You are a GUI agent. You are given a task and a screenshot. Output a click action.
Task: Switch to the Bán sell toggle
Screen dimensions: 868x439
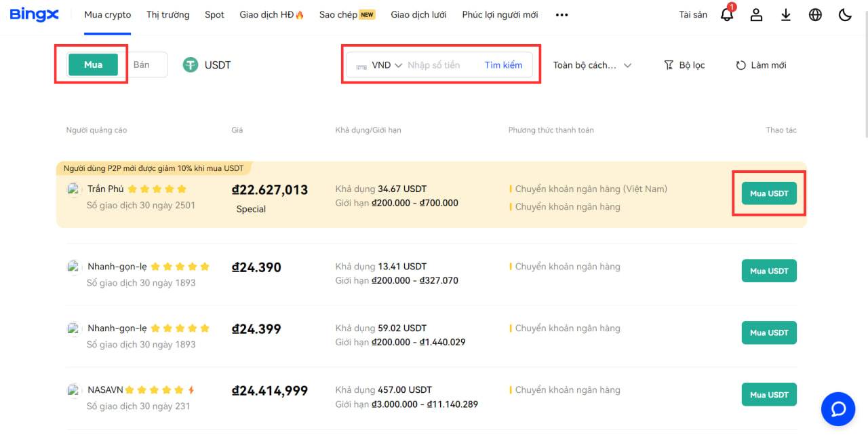142,64
